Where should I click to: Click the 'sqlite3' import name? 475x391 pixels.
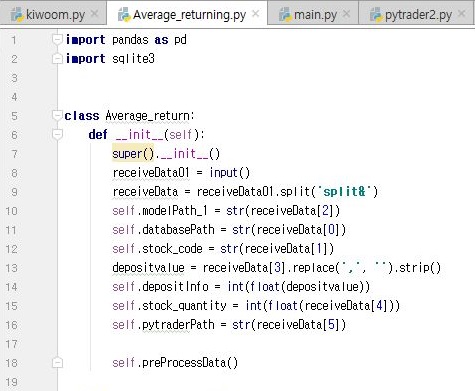pos(133,59)
